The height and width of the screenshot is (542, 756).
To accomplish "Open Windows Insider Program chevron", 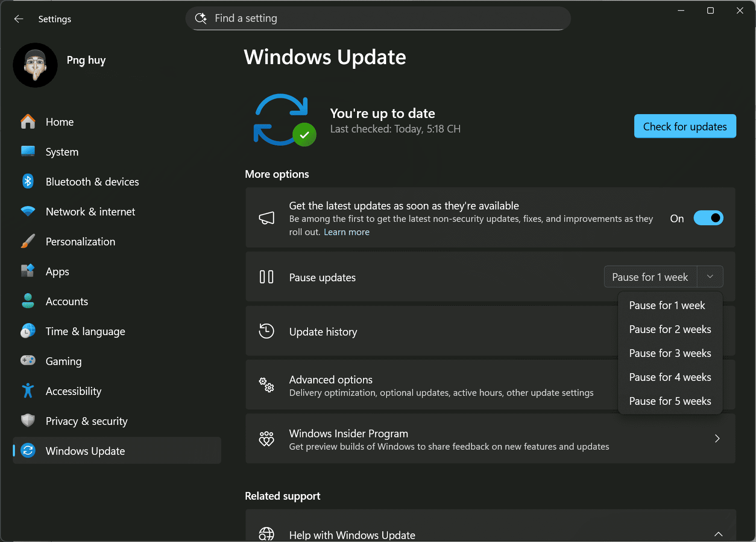I will pyautogui.click(x=717, y=439).
